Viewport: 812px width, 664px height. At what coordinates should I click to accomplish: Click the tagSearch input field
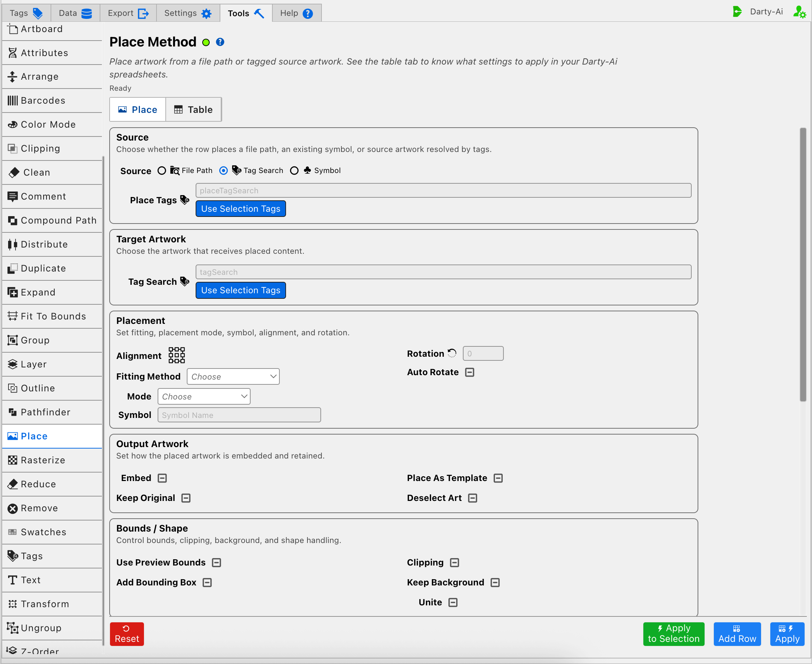point(444,272)
